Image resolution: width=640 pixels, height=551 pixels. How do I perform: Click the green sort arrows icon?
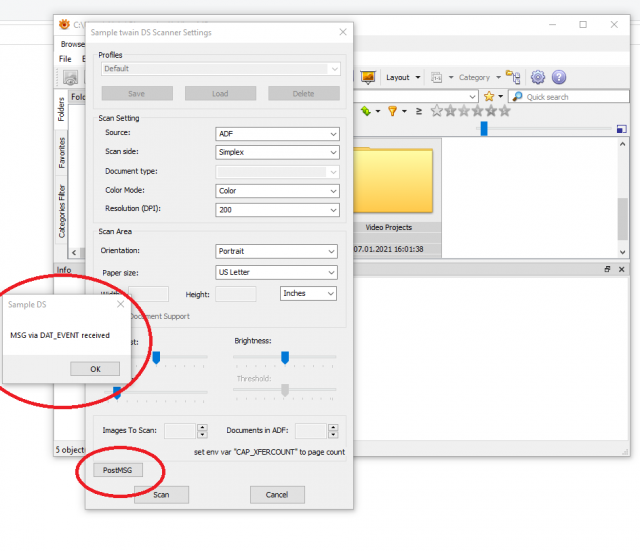(x=366, y=111)
